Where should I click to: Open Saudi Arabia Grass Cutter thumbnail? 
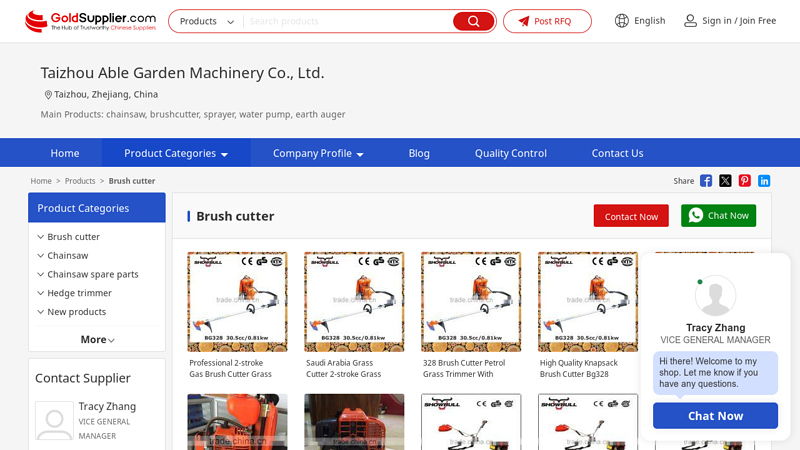[x=354, y=302]
